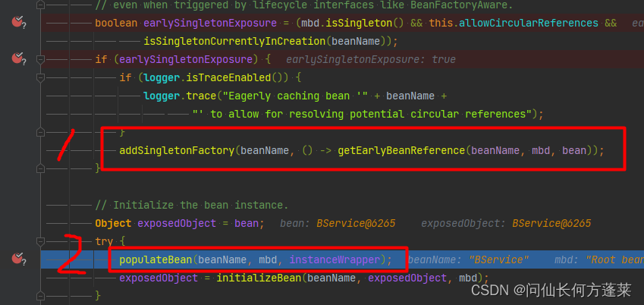Collapse the if (logger.isTraceEnabled()) block

coord(40,77)
